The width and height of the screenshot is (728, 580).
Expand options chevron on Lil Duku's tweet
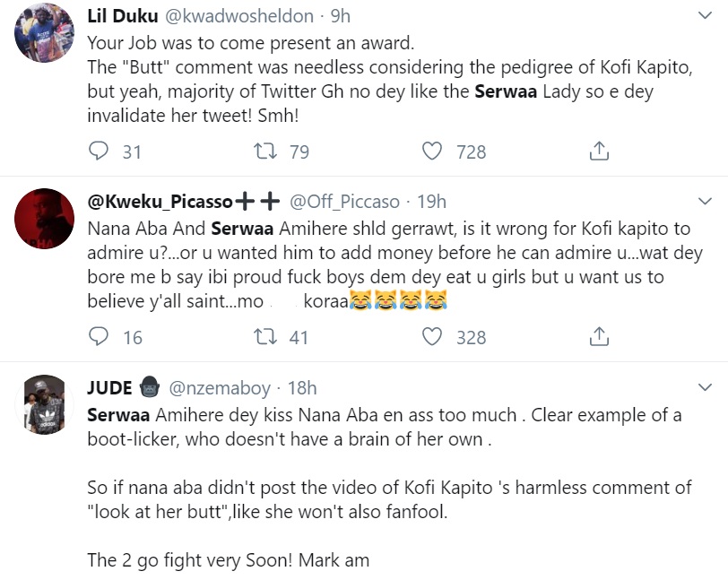click(706, 16)
